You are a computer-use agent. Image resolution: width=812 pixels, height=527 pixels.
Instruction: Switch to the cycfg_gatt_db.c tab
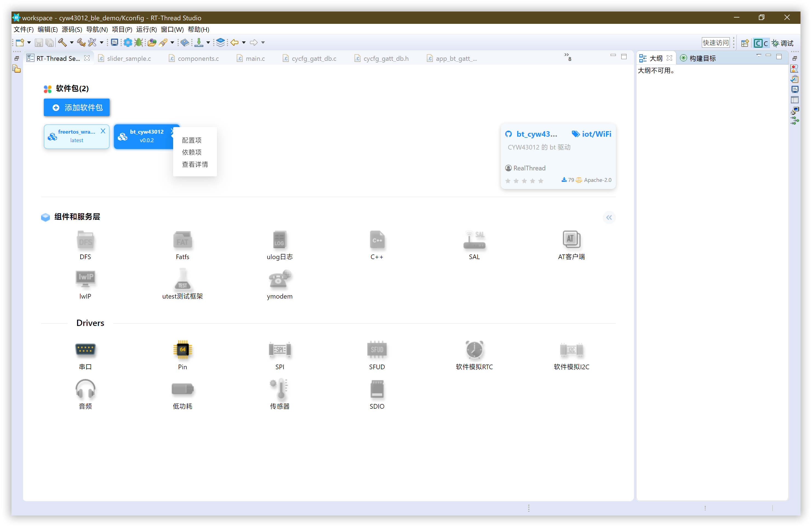pyautogui.click(x=310, y=59)
